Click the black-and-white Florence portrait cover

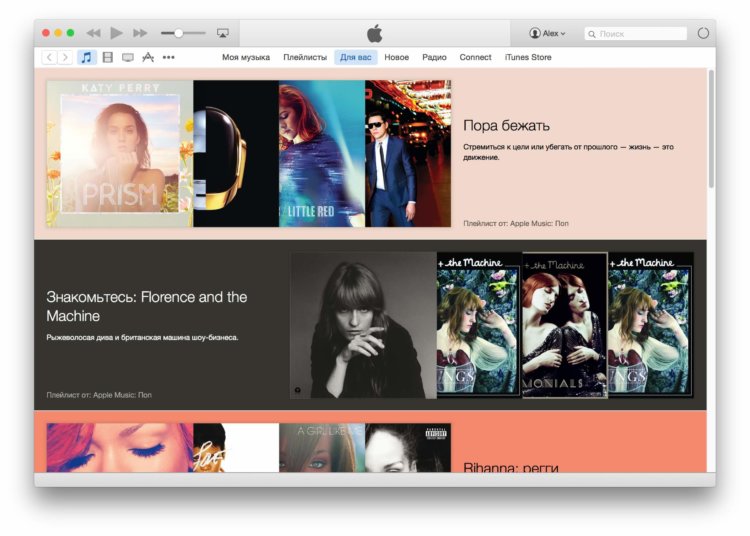pos(364,326)
